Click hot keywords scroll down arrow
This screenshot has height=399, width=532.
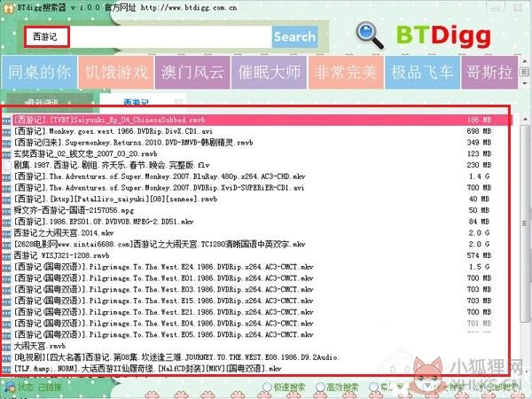(x=524, y=83)
